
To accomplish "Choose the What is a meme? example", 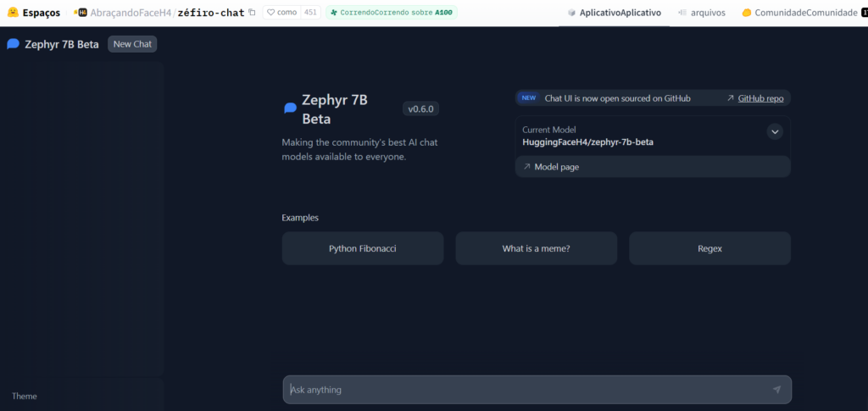I will pyautogui.click(x=536, y=248).
